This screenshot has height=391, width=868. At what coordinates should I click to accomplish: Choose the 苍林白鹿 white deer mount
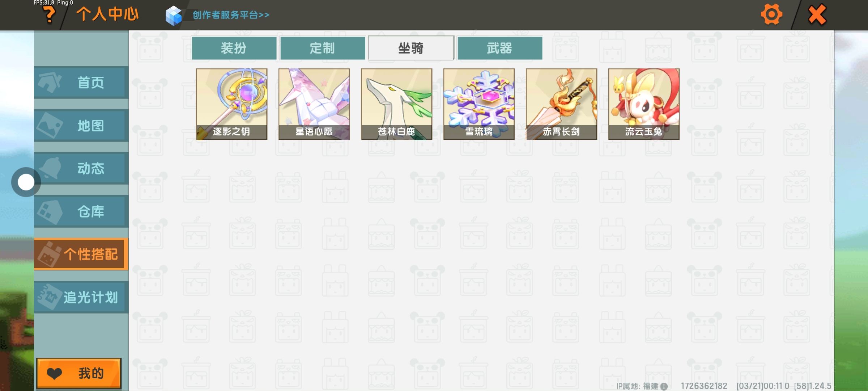tap(396, 104)
